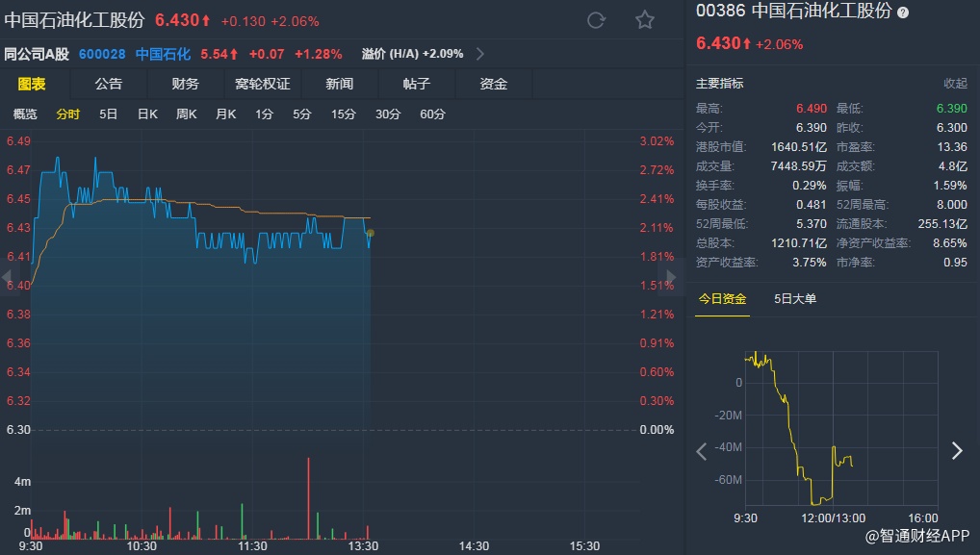Expand the H/A premium row chevron
The width and height of the screenshot is (980, 555).
[x=480, y=53]
